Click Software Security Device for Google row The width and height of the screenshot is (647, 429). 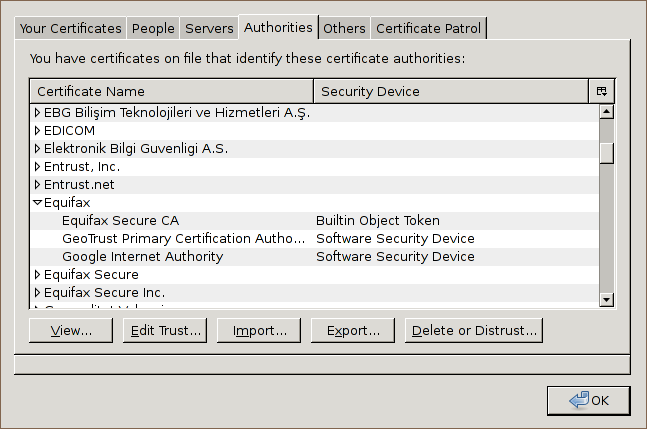395,257
